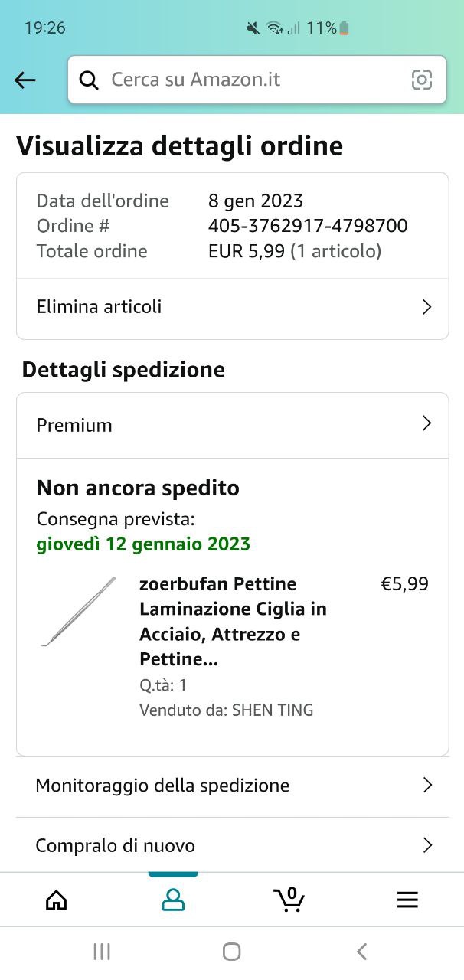Screen dimensions: 464x980
Task: Open the camera lens search icon
Action: [x=422, y=80]
